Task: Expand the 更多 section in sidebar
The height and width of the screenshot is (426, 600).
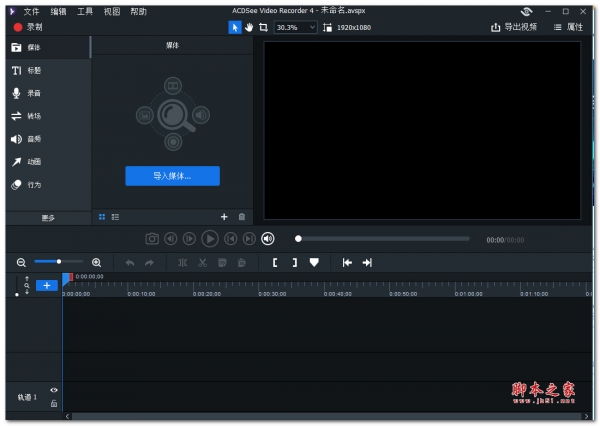Action: pos(48,217)
